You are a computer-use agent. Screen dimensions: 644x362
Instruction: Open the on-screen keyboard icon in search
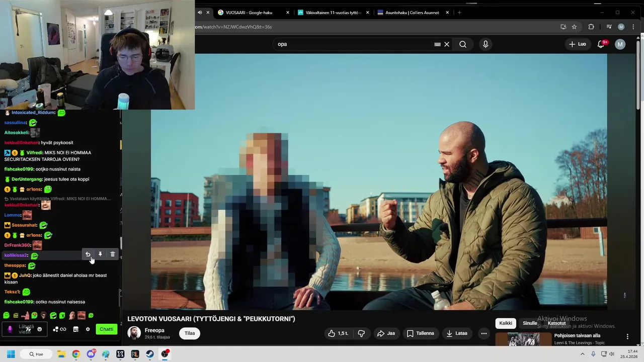pyautogui.click(x=437, y=44)
